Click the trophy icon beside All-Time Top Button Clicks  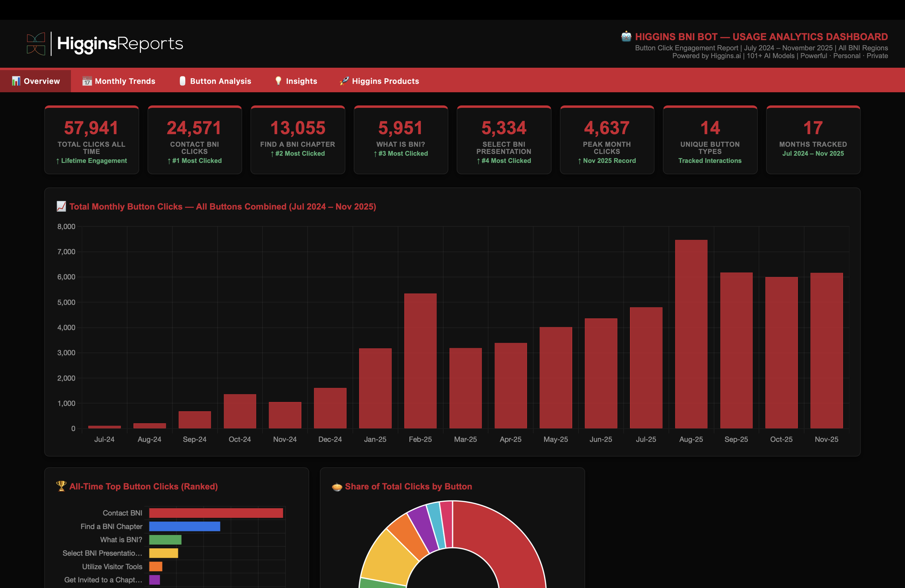click(x=61, y=486)
